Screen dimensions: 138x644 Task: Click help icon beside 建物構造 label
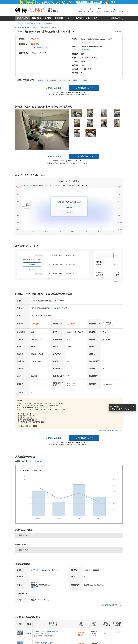24,332
